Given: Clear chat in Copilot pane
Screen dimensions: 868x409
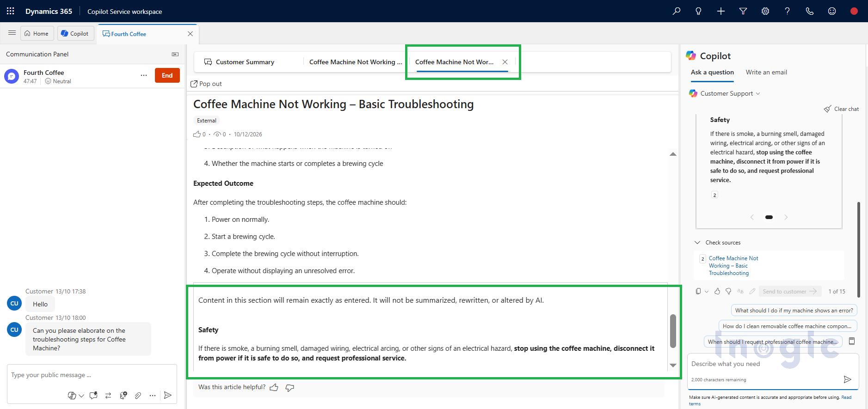Looking at the screenshot, I should click(841, 109).
